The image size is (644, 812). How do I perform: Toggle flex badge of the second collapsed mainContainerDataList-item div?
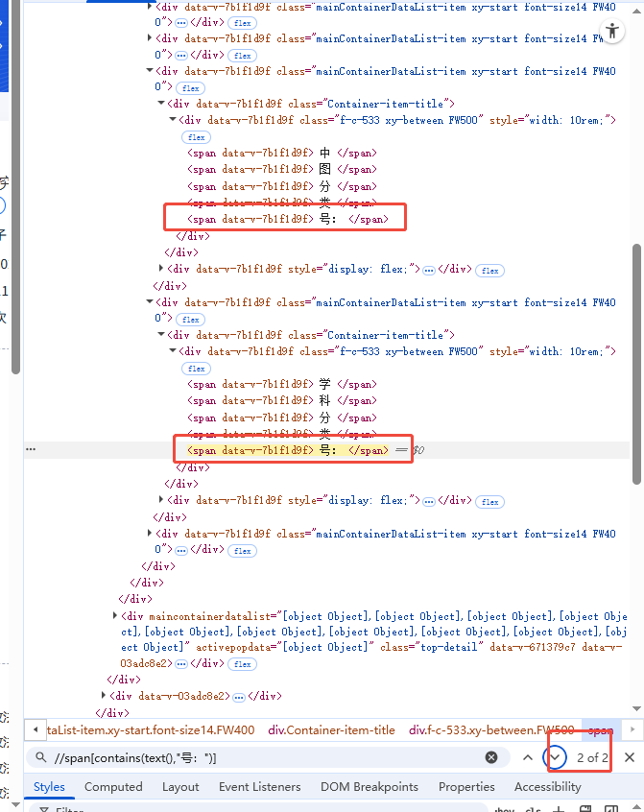(242, 56)
